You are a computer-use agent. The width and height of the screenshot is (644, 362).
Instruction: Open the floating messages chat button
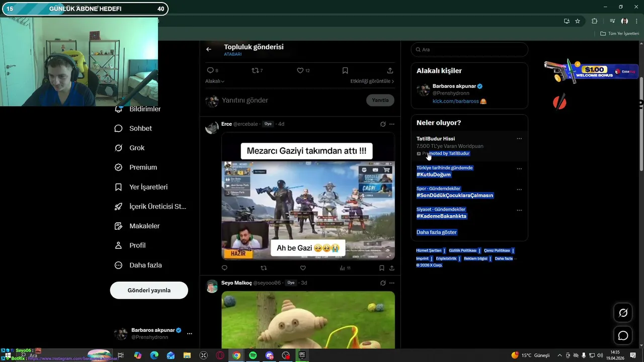[x=623, y=335]
